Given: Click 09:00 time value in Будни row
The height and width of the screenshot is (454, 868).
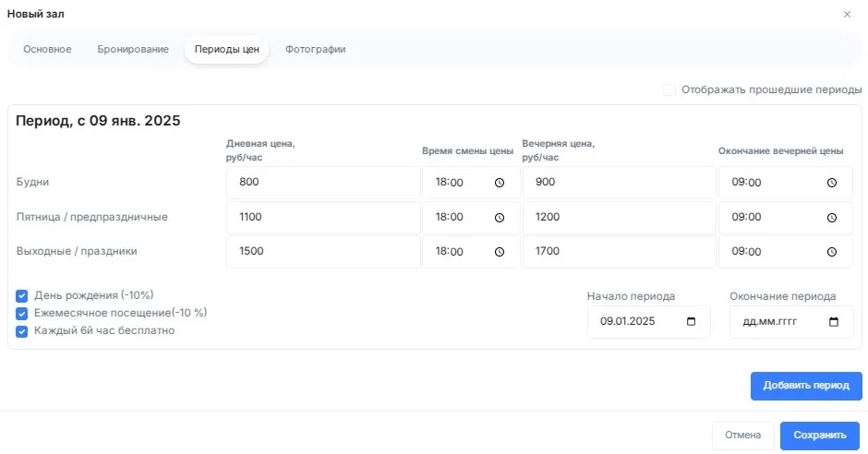Looking at the screenshot, I should (746, 183).
